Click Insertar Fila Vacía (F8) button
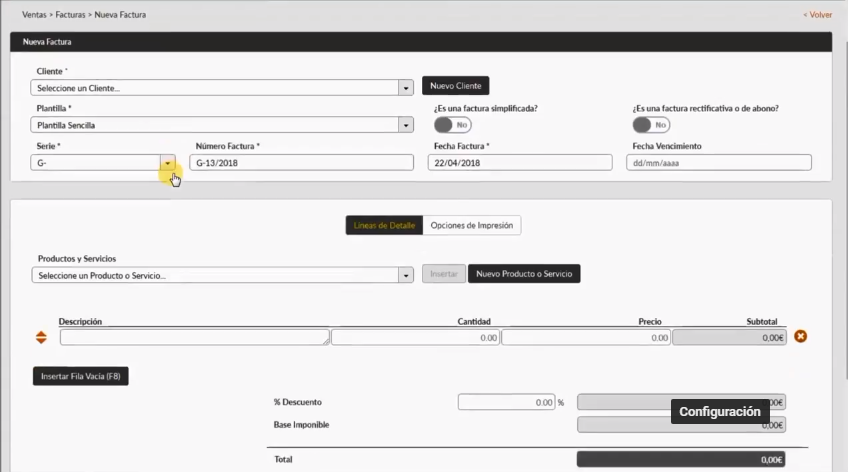This screenshot has width=848, height=472. click(81, 376)
